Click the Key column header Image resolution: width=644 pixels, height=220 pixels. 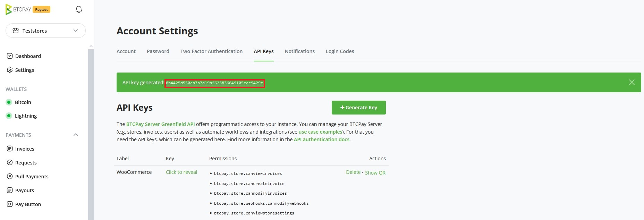[x=170, y=159]
